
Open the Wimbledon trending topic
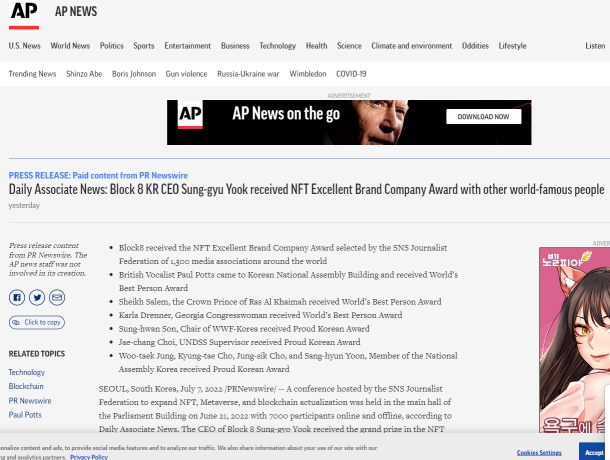(x=308, y=74)
